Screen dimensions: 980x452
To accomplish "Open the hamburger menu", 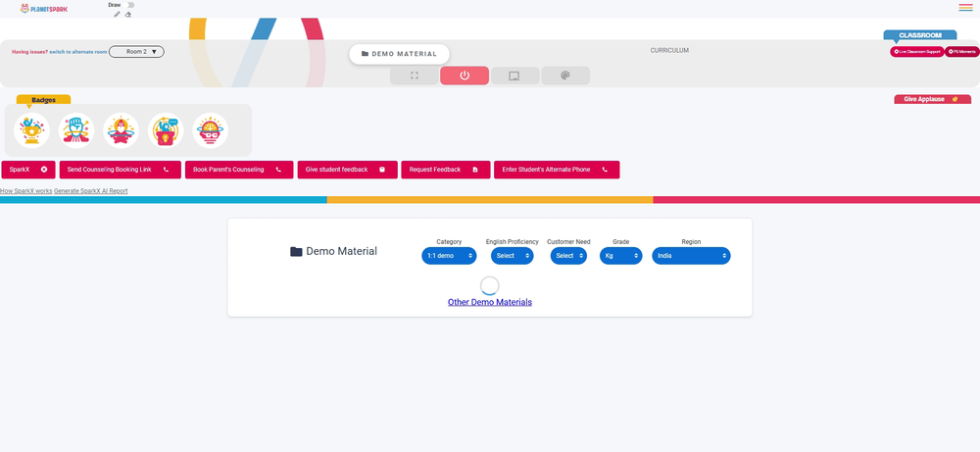I will pos(965,8).
